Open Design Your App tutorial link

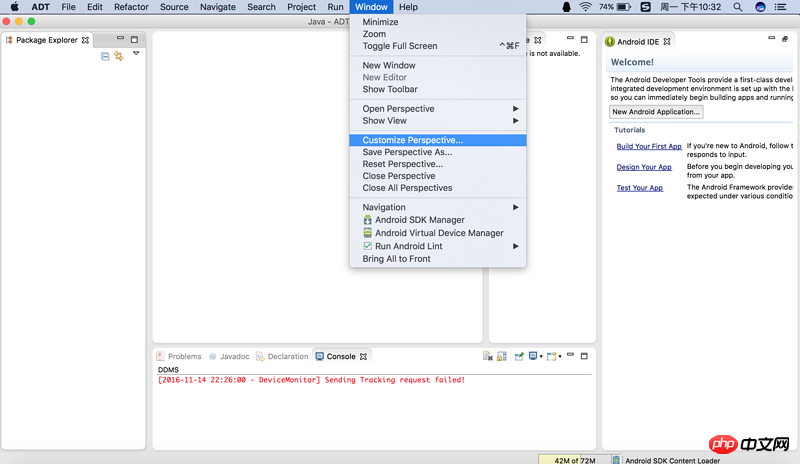(644, 167)
